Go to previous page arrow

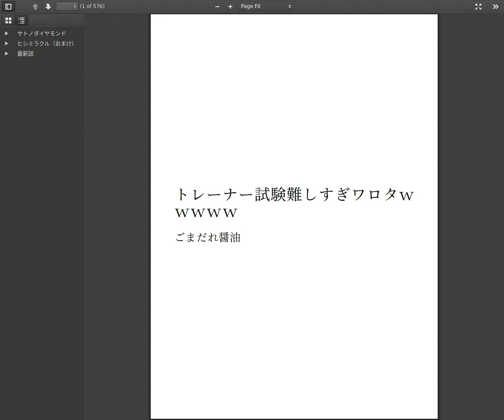point(35,6)
